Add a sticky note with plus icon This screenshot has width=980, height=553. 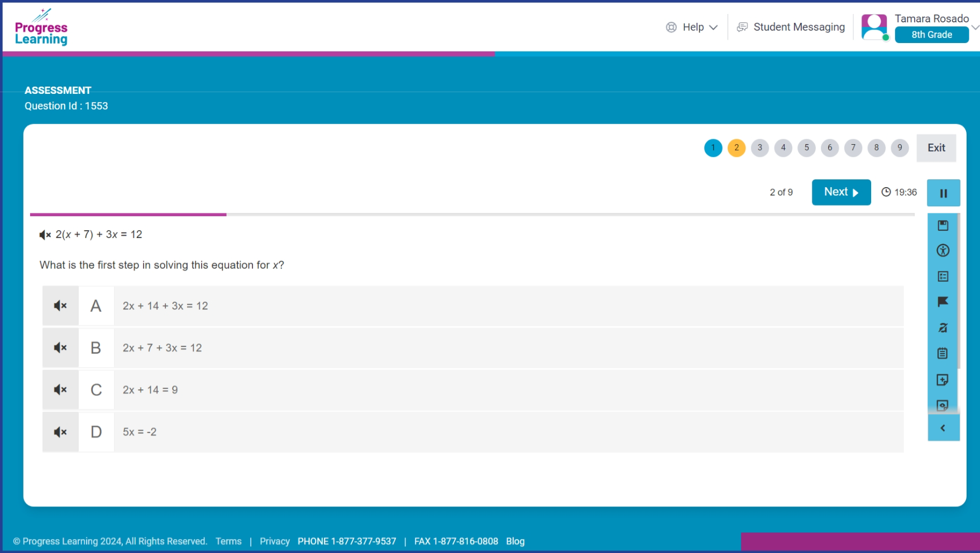[943, 380]
